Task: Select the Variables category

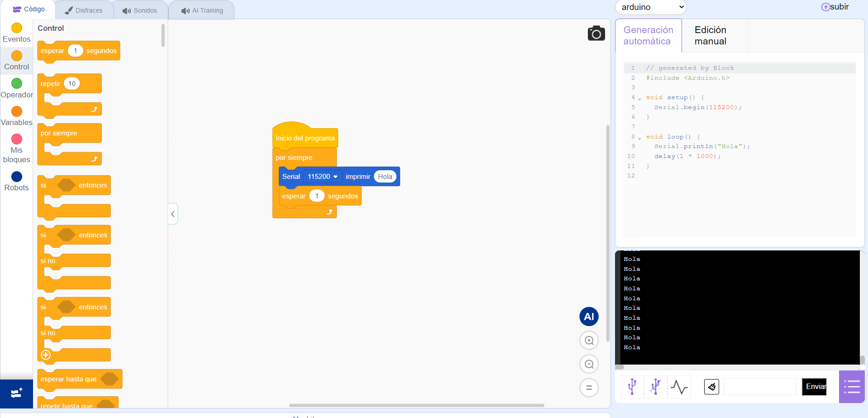Action: [17, 116]
